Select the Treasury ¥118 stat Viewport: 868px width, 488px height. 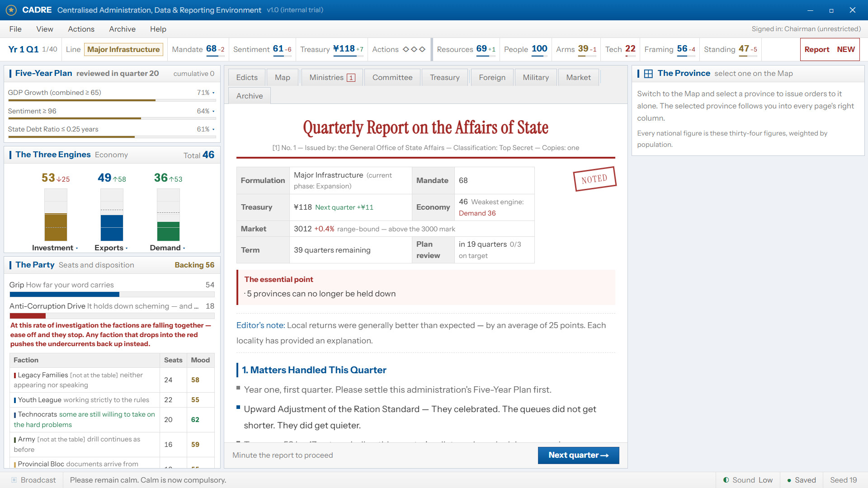pos(332,49)
